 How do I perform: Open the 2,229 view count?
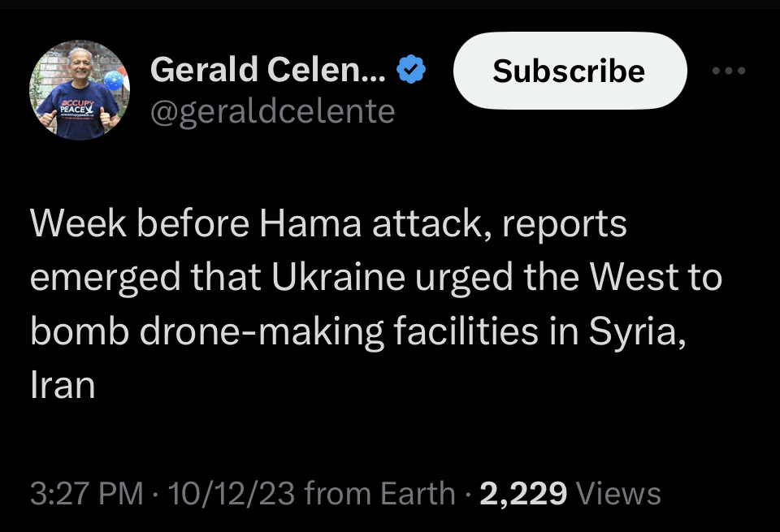[x=523, y=494]
